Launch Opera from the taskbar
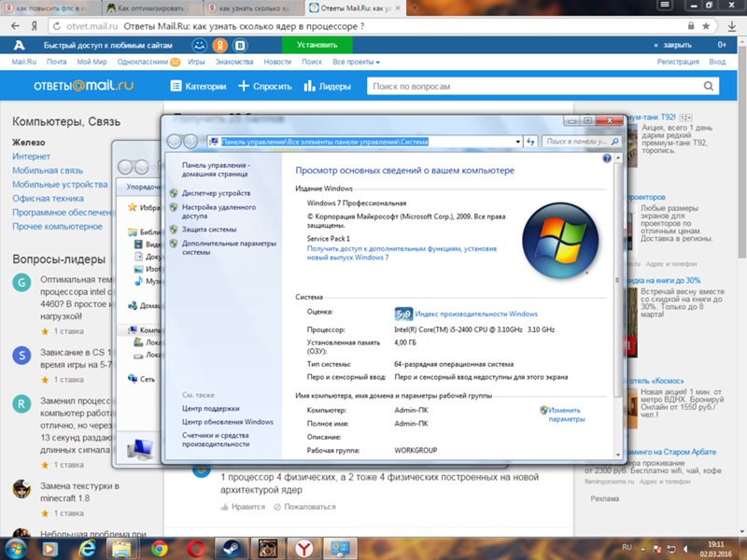 pos(195,549)
